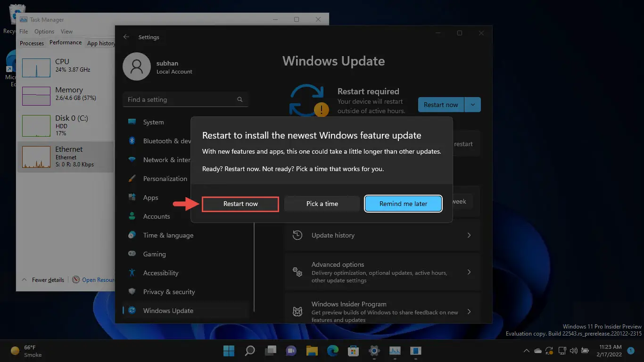The height and width of the screenshot is (362, 644).
Task: Launch Microsoft Edge from the taskbar
Action: [x=332, y=351]
